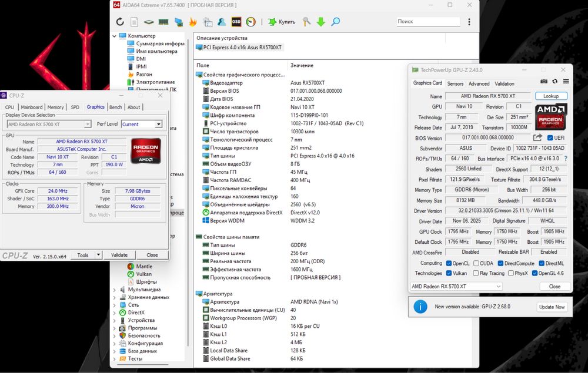The width and height of the screenshot is (588, 373).
Task: Open the preferences tools icon in AIDA64
Action: (x=306, y=22)
